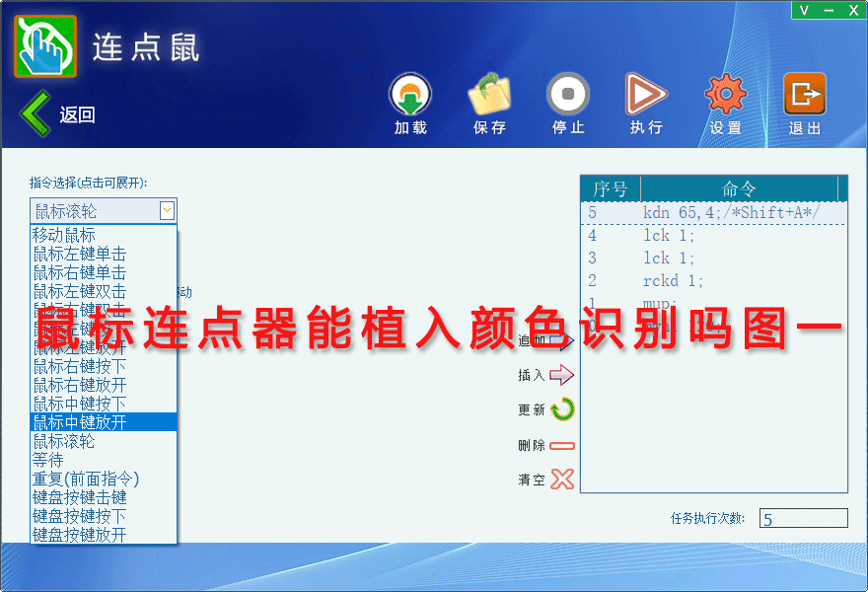
Task: Minimize the 连点鼠 window
Action: click(x=829, y=10)
